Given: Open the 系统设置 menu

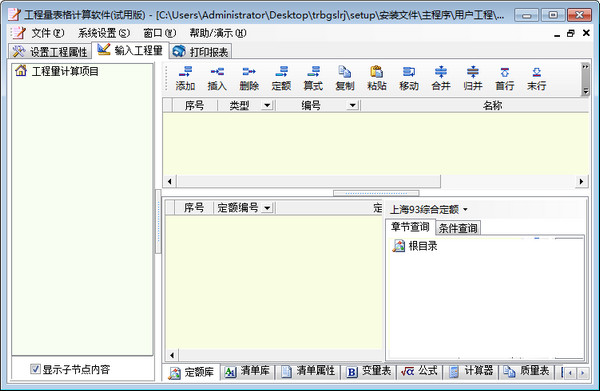Looking at the screenshot, I should [x=104, y=33].
